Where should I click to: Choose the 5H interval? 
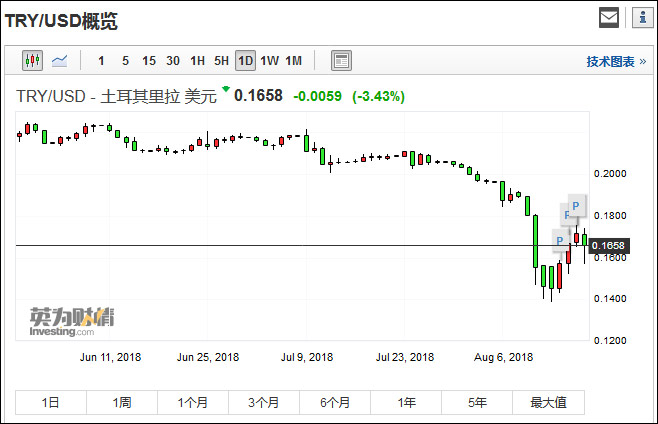click(222, 61)
